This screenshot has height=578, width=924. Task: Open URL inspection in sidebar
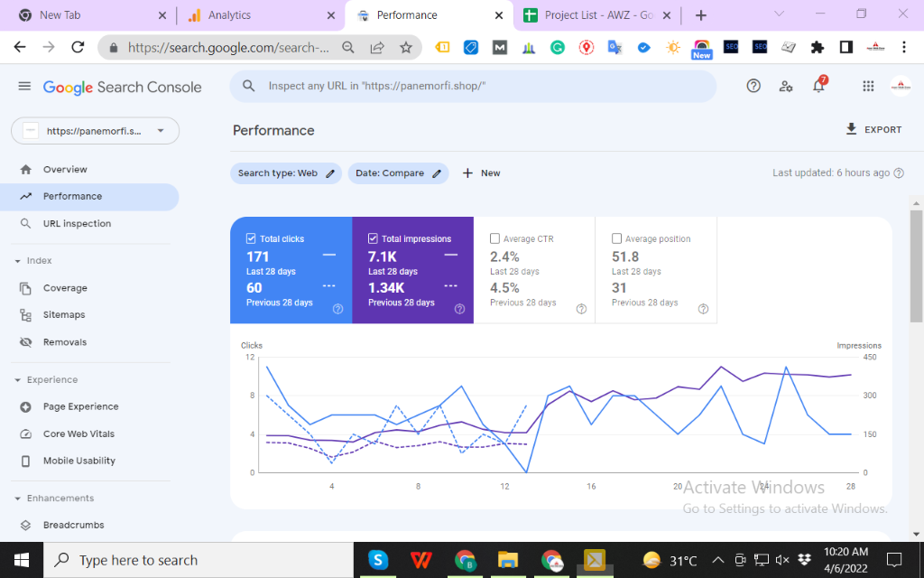click(x=77, y=223)
